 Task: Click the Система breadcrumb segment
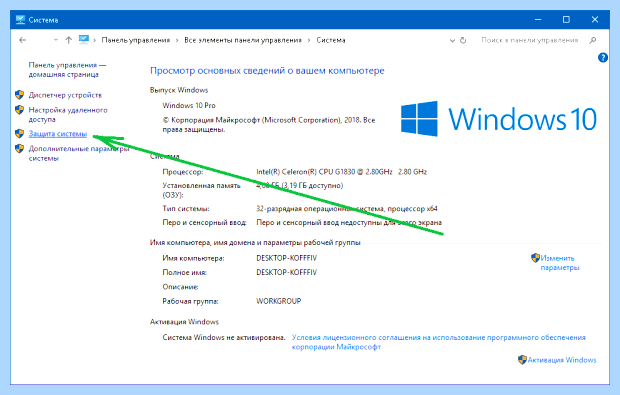pyautogui.click(x=331, y=40)
